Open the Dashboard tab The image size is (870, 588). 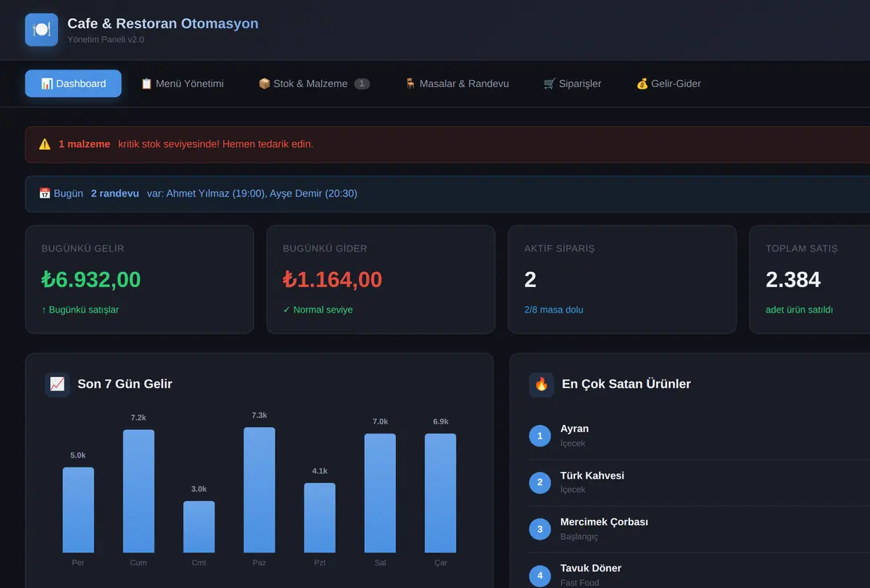[73, 83]
